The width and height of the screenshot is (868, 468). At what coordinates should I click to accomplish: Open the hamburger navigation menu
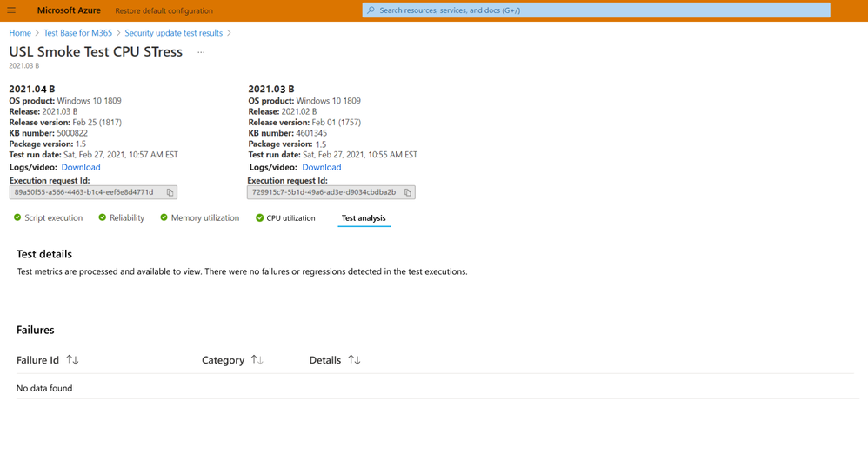coord(11,10)
